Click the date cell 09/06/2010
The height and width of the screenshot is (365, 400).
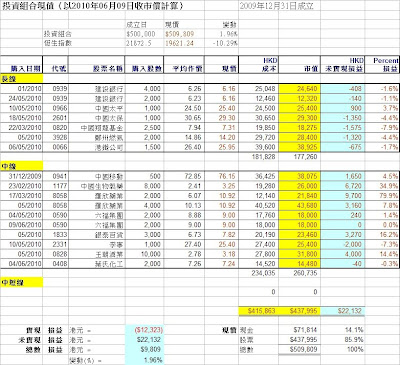(x=25, y=225)
